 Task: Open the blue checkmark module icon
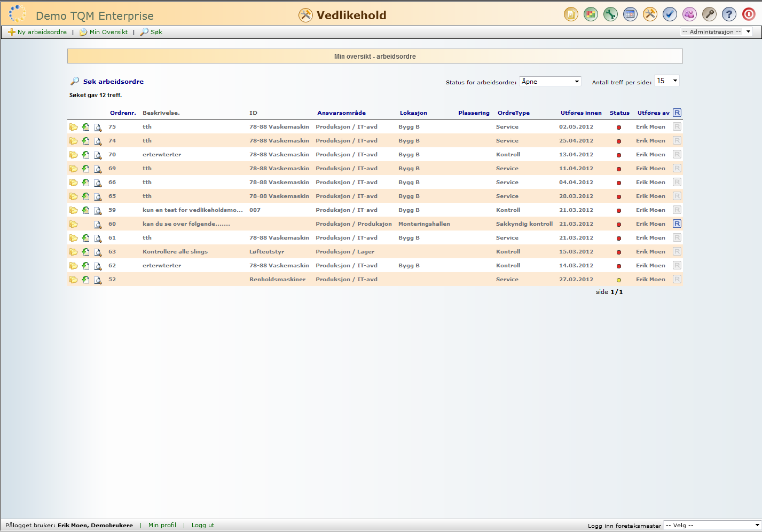670,14
